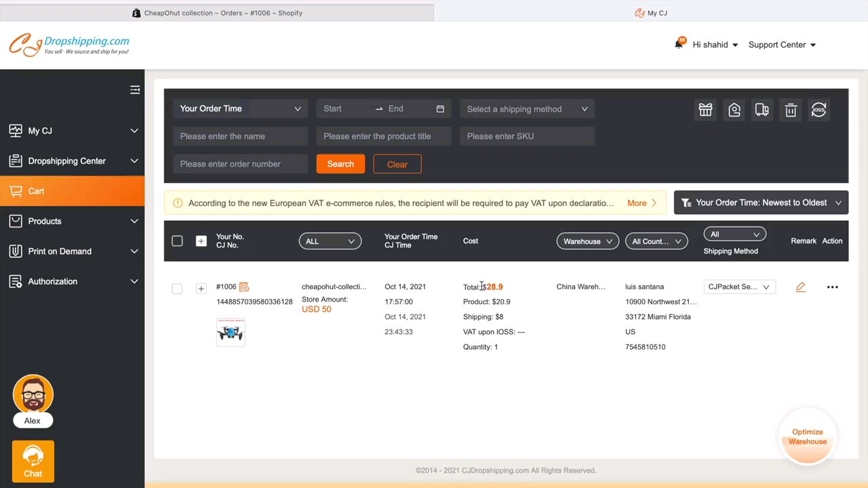Click the IOSS refresh icon
Viewport: 868px width, 488px height.
pos(818,110)
